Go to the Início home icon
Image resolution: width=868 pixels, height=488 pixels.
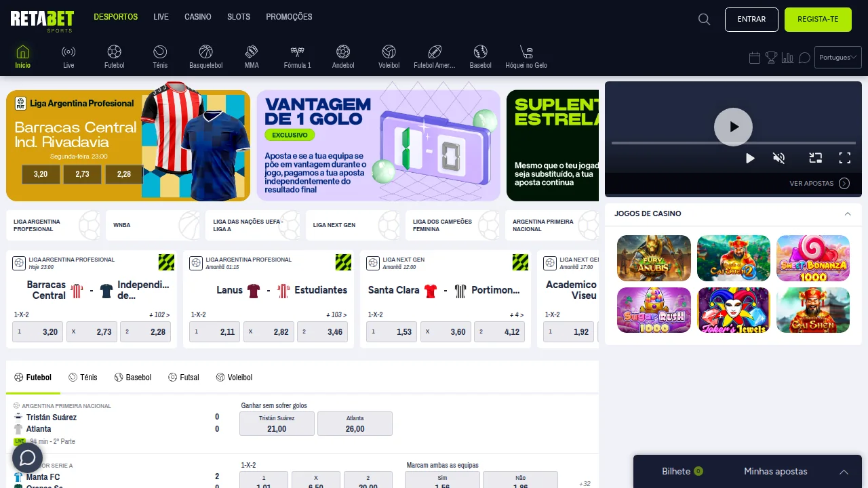click(23, 52)
